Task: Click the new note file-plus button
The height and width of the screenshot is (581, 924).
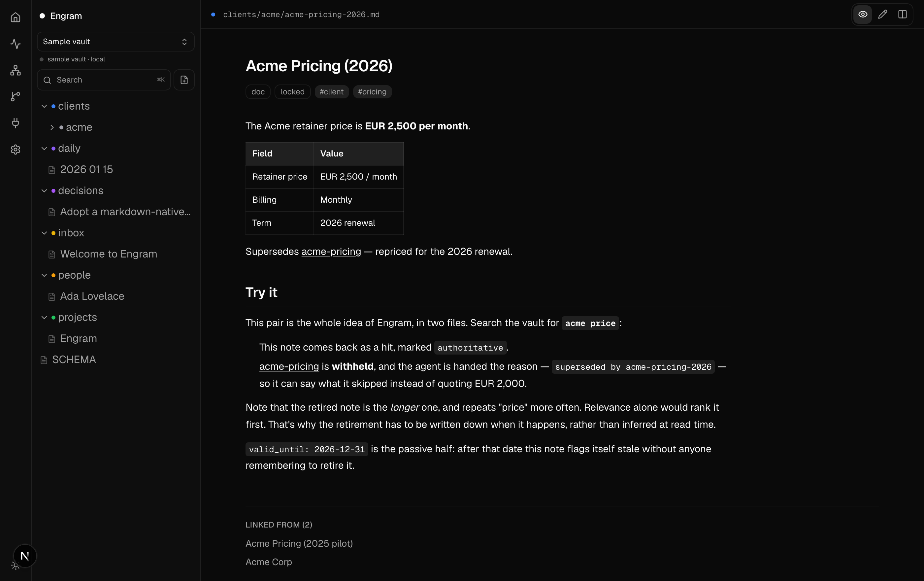Action: tap(184, 80)
